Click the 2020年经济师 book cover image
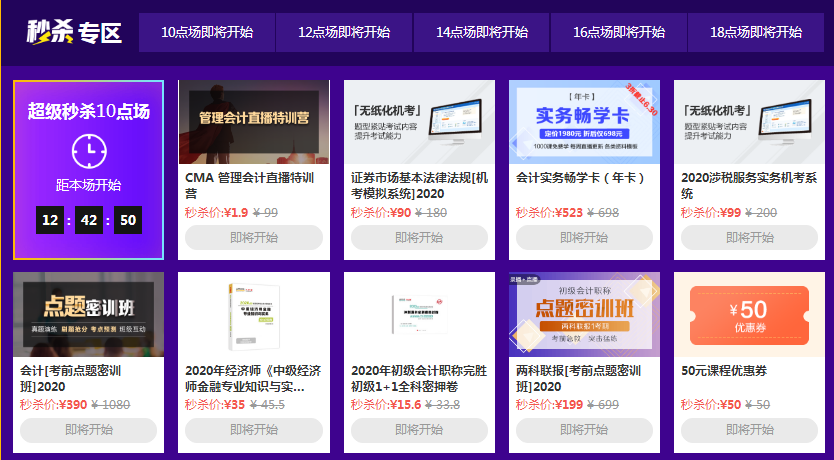Screen dimensions: 834x460 click(x=253, y=313)
